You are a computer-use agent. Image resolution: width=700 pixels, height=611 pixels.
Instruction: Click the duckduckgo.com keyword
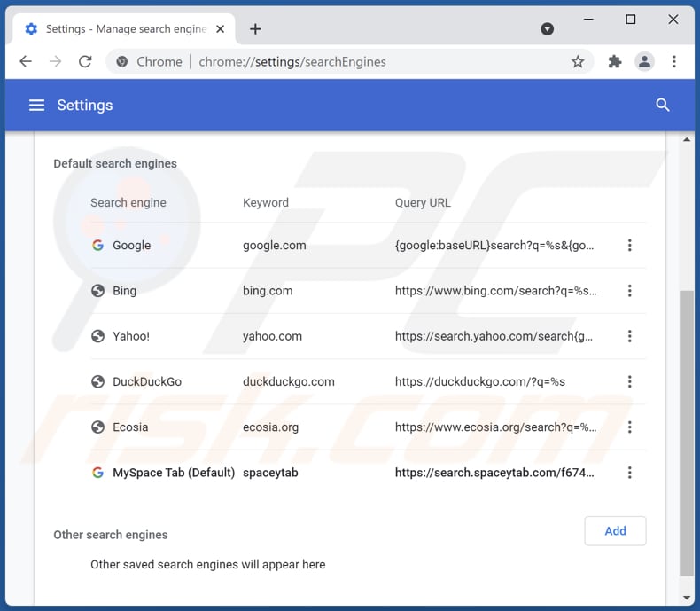pos(289,382)
